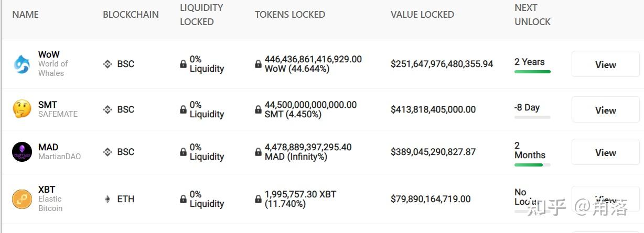Open View for the SAFEMATE token

605,110
